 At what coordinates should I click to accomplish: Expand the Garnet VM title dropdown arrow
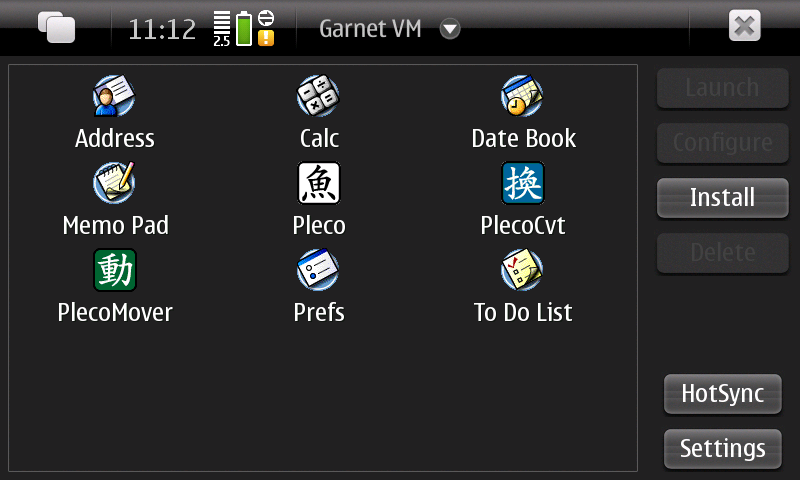pyautogui.click(x=450, y=29)
